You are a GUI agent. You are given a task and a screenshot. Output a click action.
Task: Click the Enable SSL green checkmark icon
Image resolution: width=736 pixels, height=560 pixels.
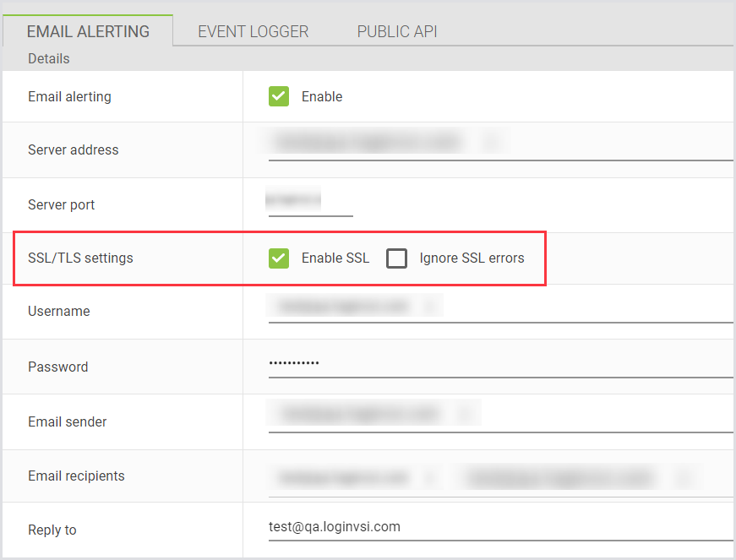279,258
